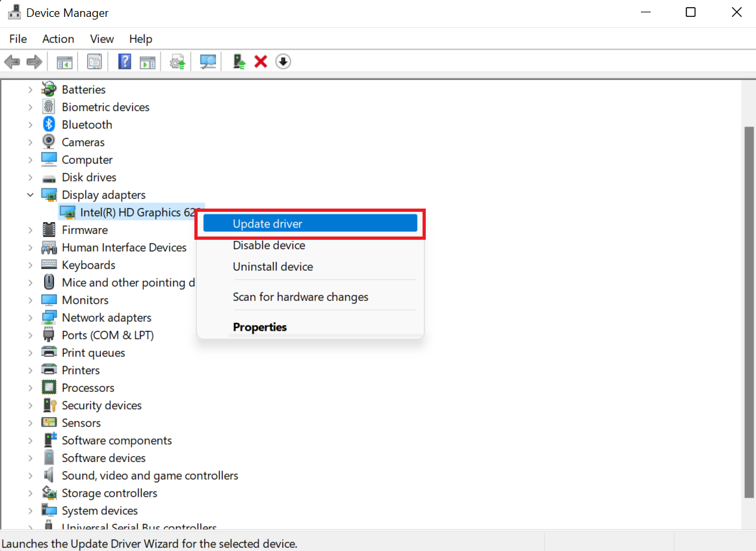Choose Disable device from context menu
The image size is (756, 551).
(x=310, y=245)
